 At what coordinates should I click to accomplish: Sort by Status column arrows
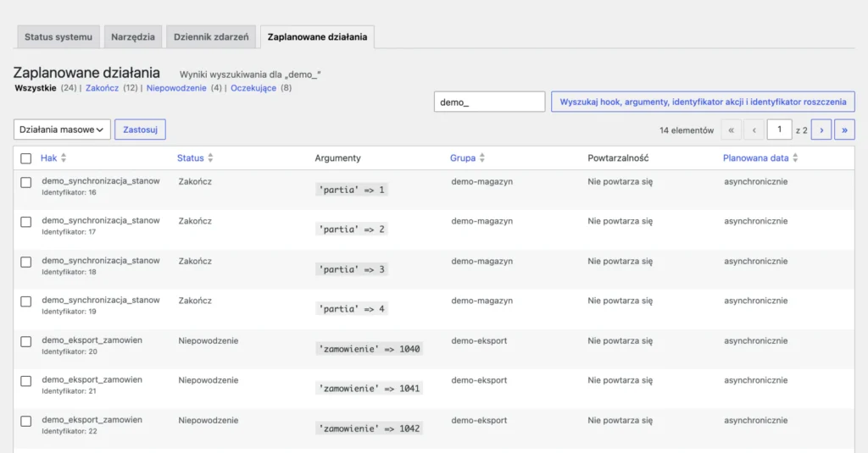[x=210, y=158]
